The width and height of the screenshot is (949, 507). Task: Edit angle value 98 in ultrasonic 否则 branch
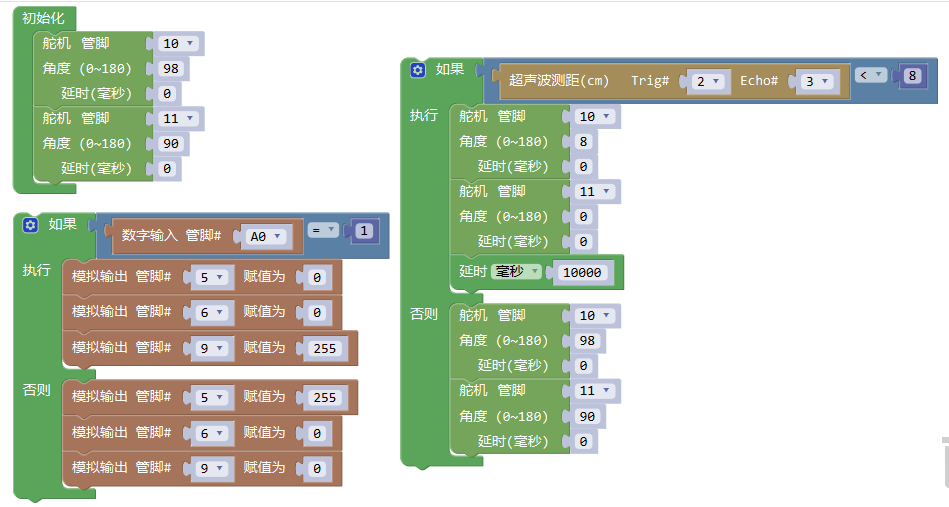[587, 341]
